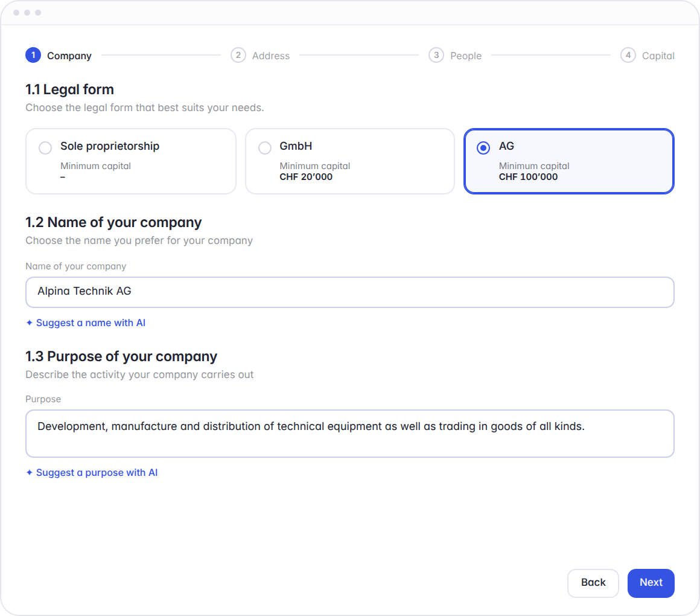This screenshot has height=616, width=700.
Task: Go to the People step
Action: click(x=456, y=56)
